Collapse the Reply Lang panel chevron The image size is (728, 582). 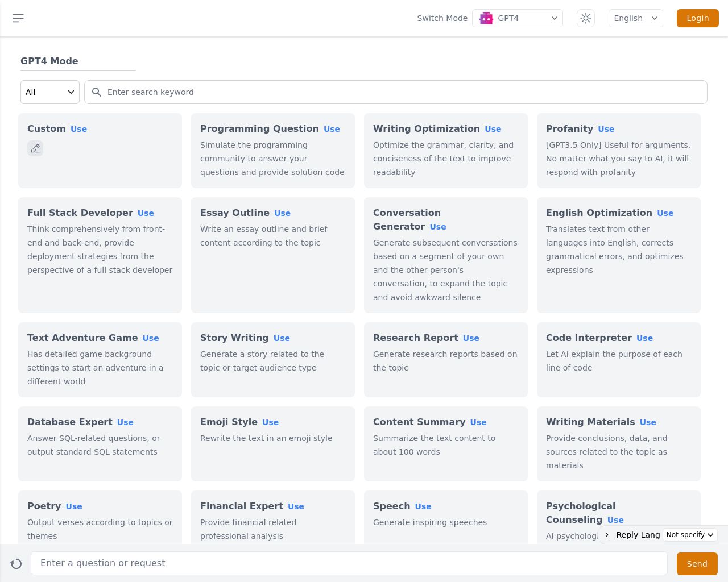[x=607, y=535]
